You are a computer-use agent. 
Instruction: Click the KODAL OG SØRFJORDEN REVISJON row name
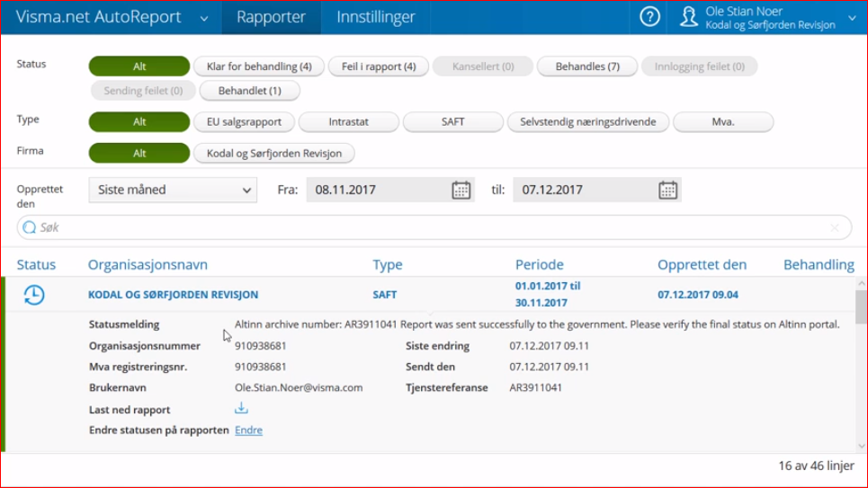click(x=174, y=295)
